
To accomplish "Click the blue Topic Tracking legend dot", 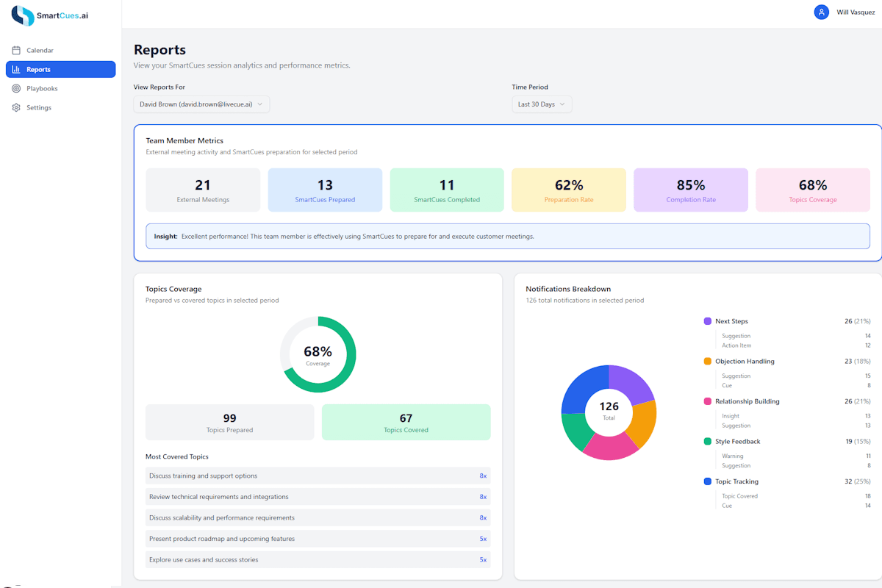I will pos(709,481).
